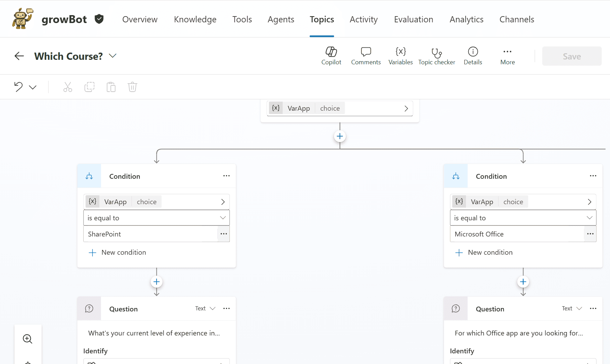Switch to the Analytics tab

point(466,20)
